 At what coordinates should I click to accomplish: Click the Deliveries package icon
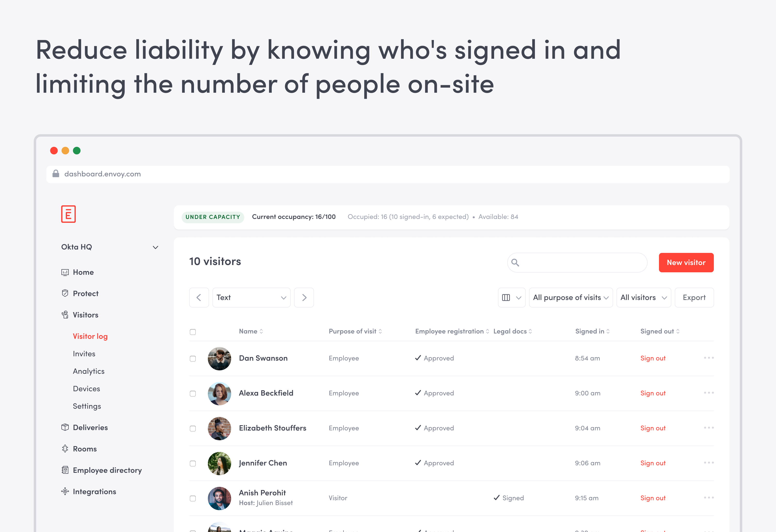pos(65,428)
